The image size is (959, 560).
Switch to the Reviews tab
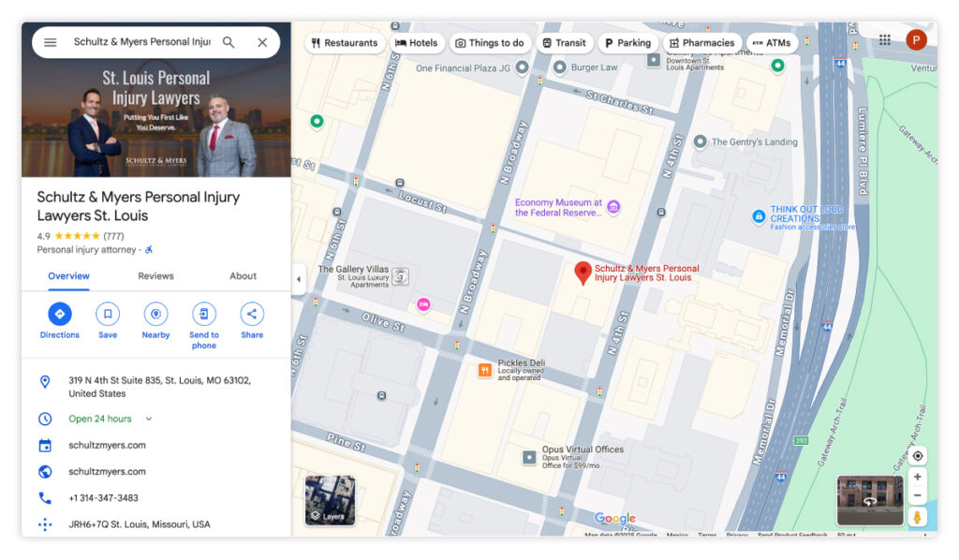coord(155,275)
